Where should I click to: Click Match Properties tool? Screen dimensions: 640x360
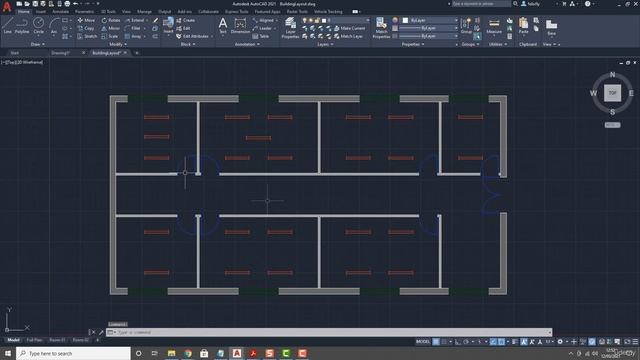(x=381, y=28)
